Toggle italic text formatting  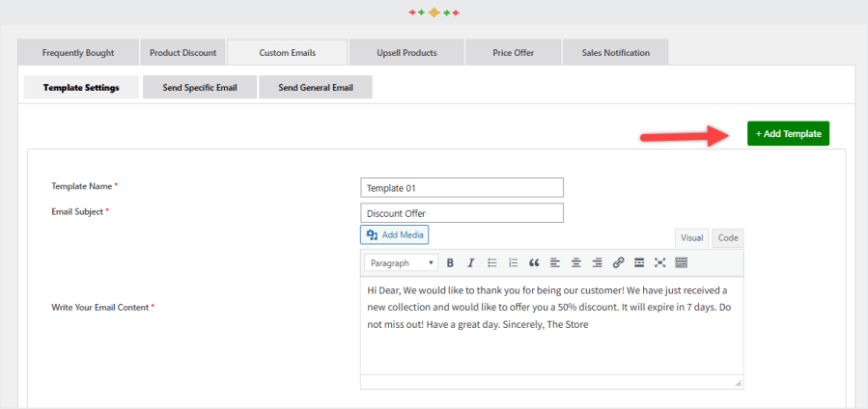[x=470, y=262]
